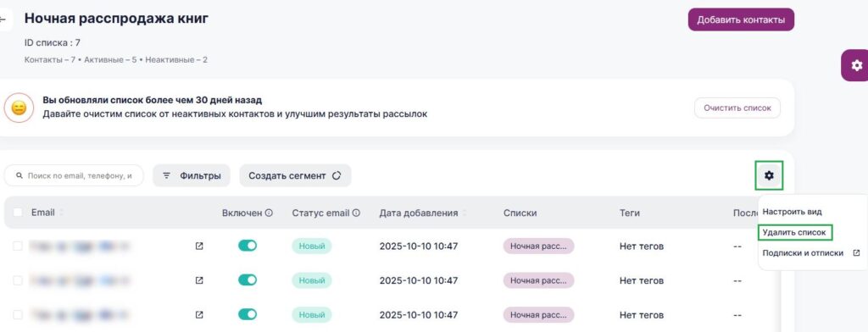Viewport: 868px width, 332px height.
Task: Click the Списки column header
Action: tap(520, 213)
